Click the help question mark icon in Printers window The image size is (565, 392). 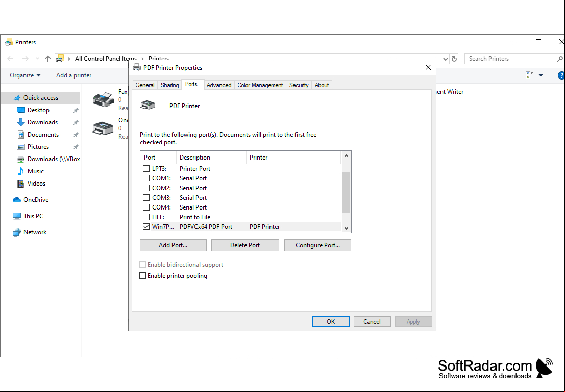[x=561, y=75]
